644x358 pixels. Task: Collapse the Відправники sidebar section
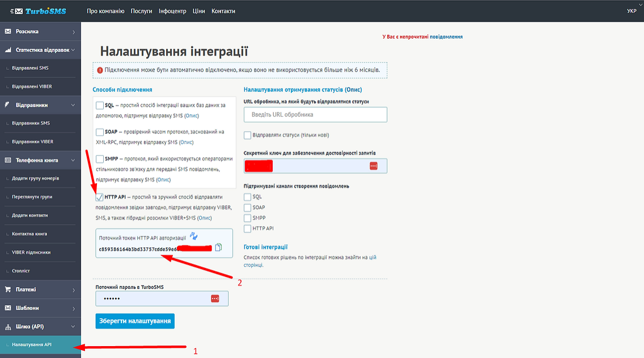pyautogui.click(x=73, y=105)
